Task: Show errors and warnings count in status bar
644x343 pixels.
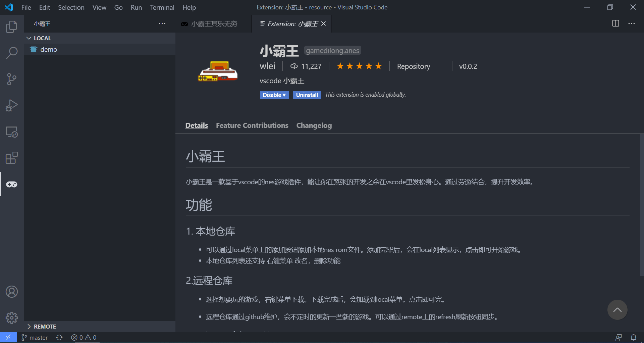Action: pyautogui.click(x=84, y=337)
